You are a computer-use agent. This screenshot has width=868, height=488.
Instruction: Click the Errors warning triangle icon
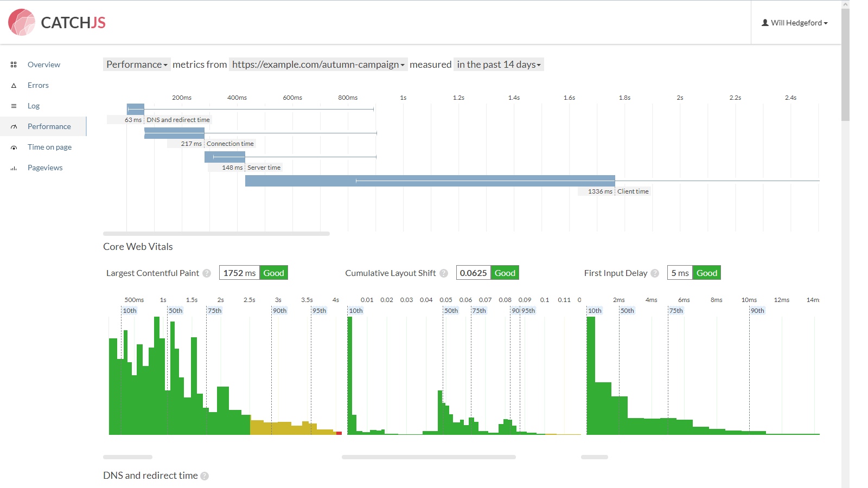coord(14,85)
